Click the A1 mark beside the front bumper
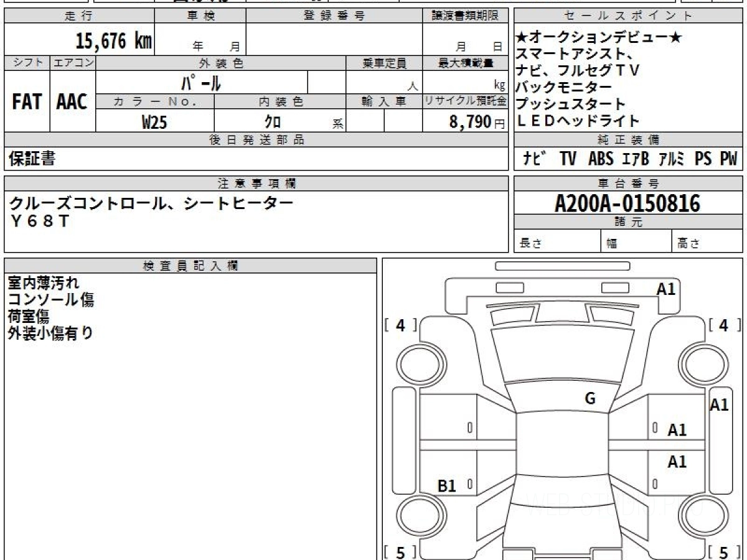The image size is (747, 560). coord(666,289)
